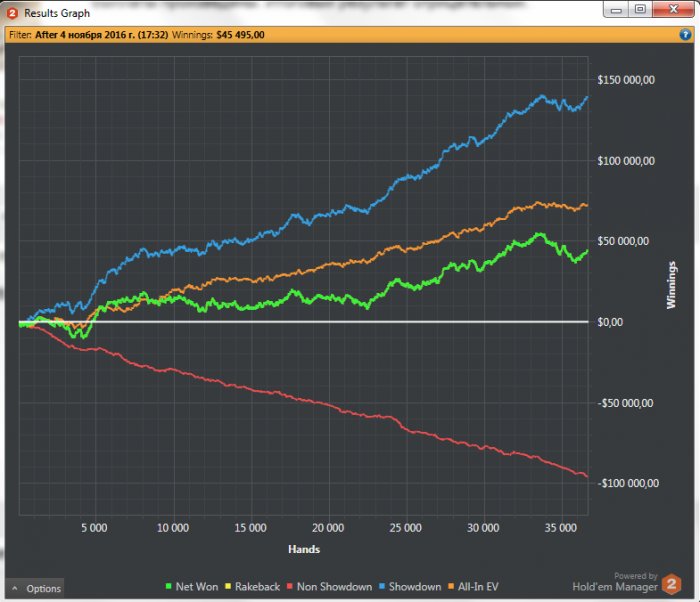Click the 15 000 hands axis label
Screen dimensions: 700x602
pos(250,528)
